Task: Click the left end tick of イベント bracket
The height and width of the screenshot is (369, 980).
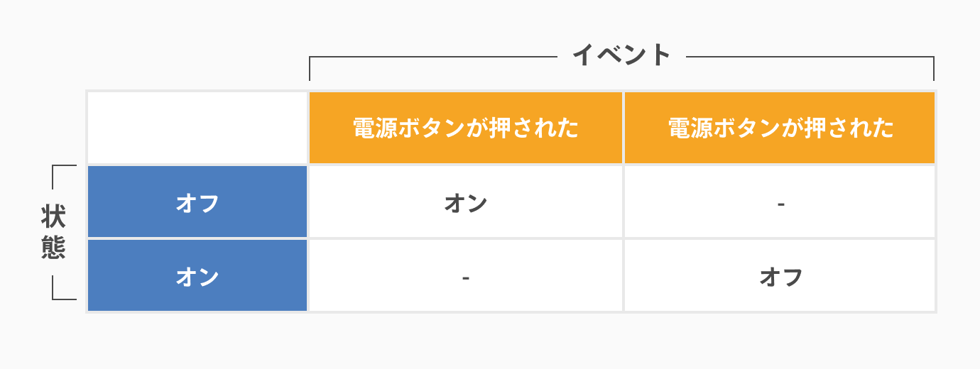Action: tap(310, 69)
